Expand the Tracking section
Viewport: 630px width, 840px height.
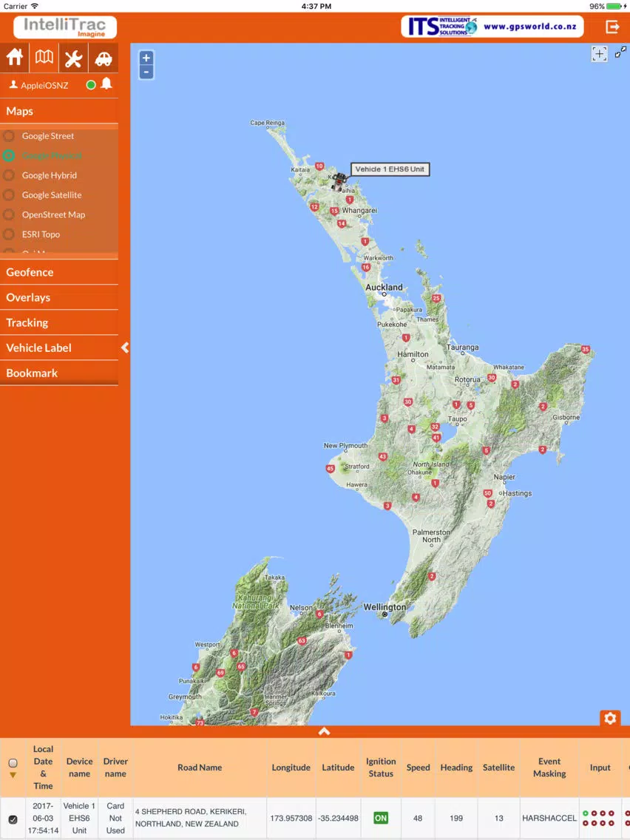[59, 322]
